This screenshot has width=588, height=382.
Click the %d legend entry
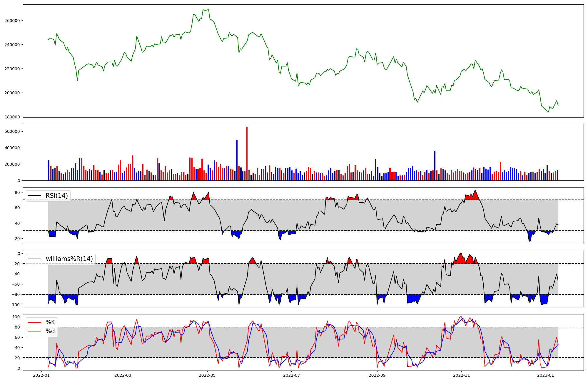point(50,331)
